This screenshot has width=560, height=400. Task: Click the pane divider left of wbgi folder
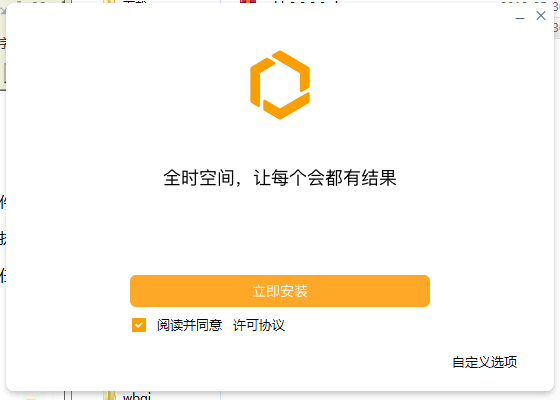68,395
